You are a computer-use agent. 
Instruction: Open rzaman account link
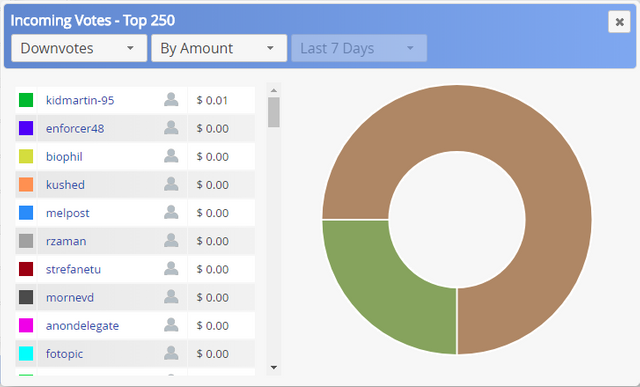(x=66, y=241)
